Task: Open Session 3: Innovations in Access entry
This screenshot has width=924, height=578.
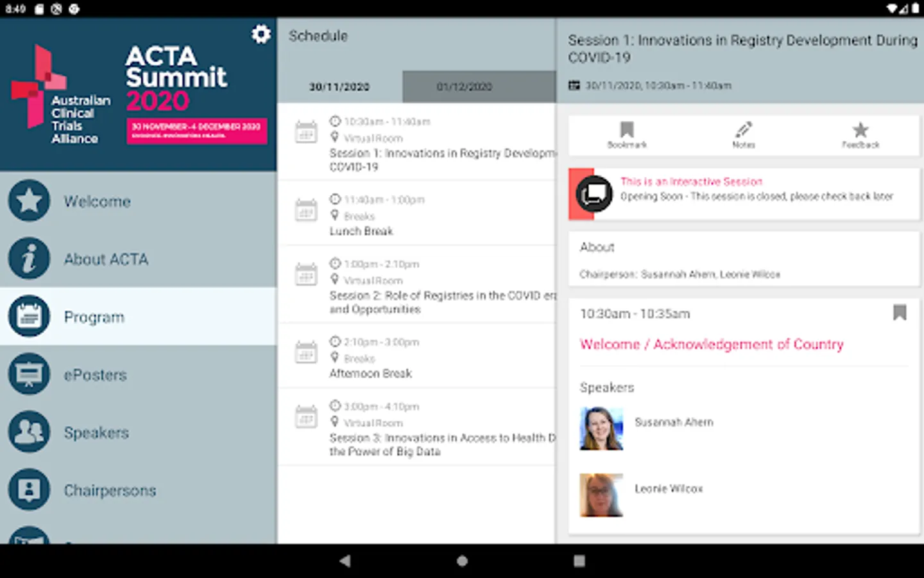Action: pos(416,427)
